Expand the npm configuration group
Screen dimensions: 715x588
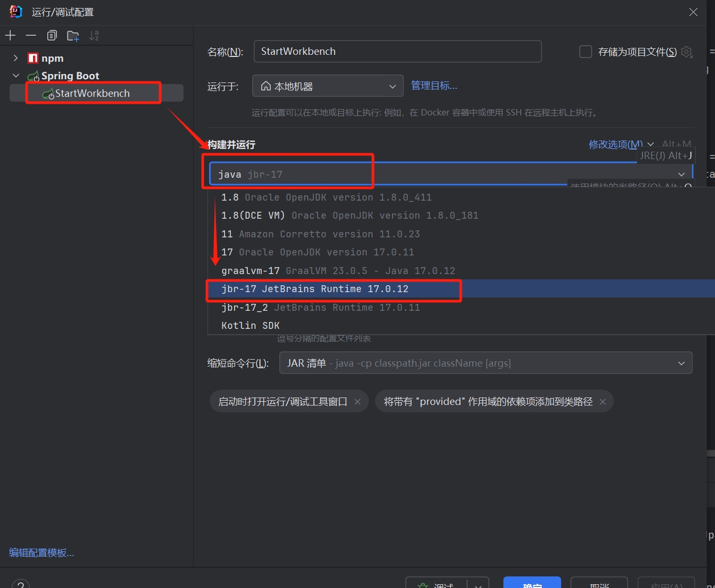pos(15,58)
